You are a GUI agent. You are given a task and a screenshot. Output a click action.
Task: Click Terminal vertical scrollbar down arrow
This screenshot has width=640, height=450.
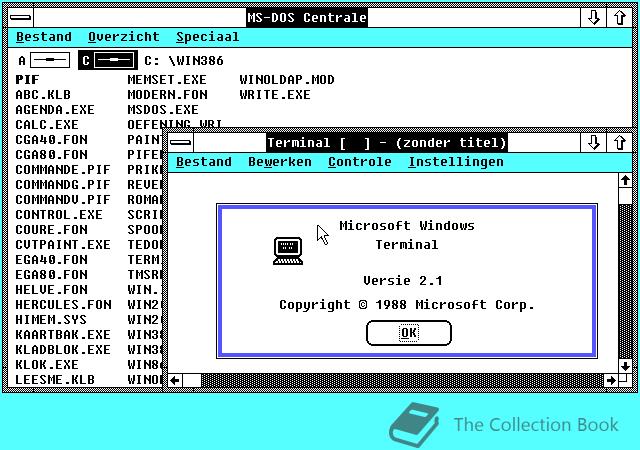[x=625, y=366]
